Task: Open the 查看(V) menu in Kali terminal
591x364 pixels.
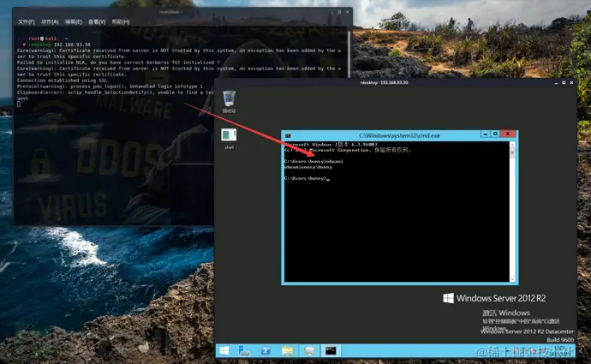Action: click(x=97, y=22)
